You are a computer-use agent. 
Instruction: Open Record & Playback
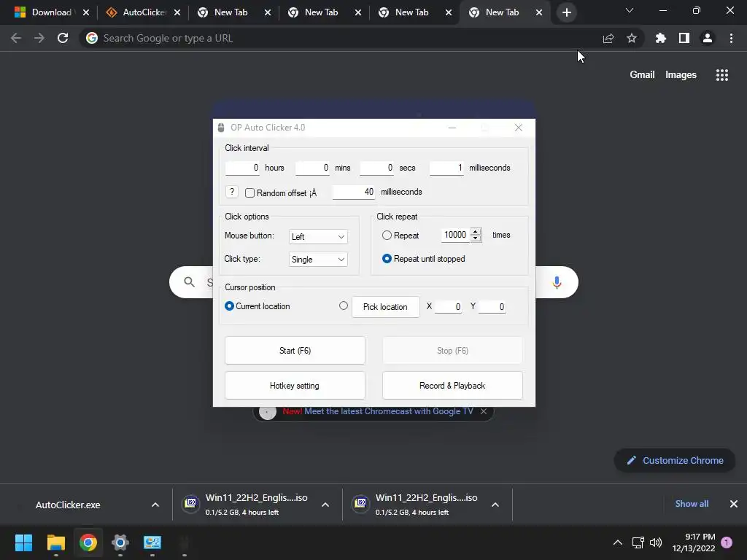[452, 386]
